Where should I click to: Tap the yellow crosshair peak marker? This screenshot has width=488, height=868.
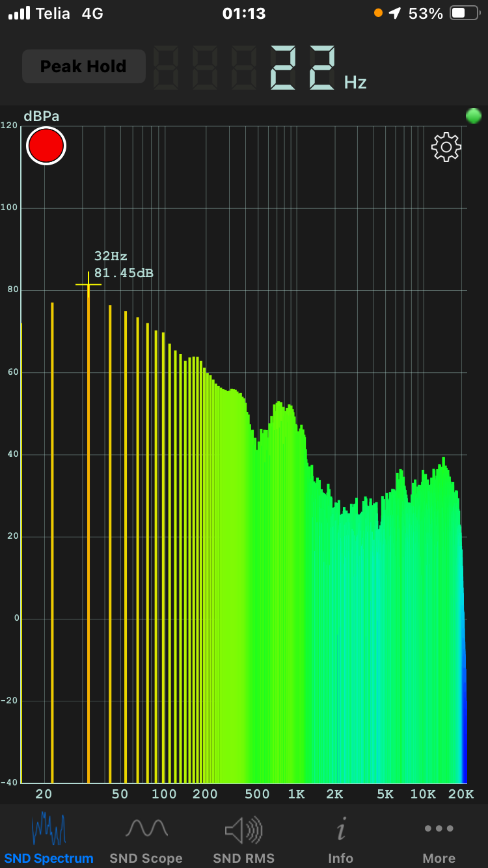(x=88, y=284)
